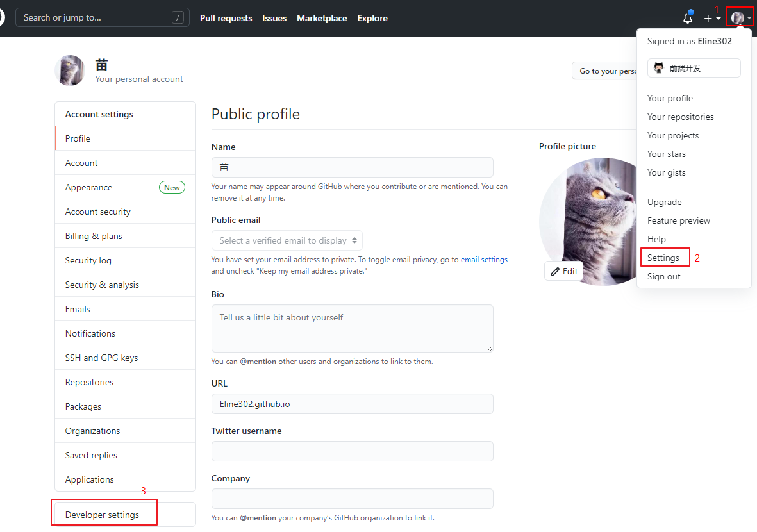Click the notifications bell icon
The image size is (757, 532).
click(688, 18)
